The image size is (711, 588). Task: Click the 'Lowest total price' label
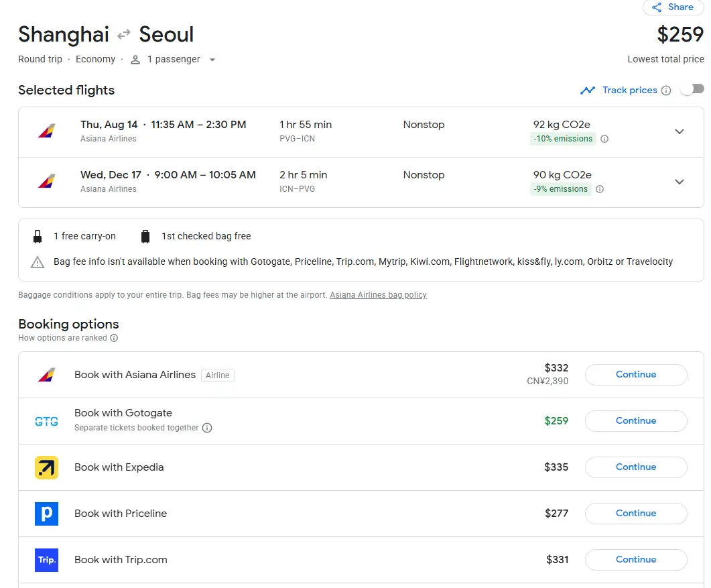tap(665, 60)
